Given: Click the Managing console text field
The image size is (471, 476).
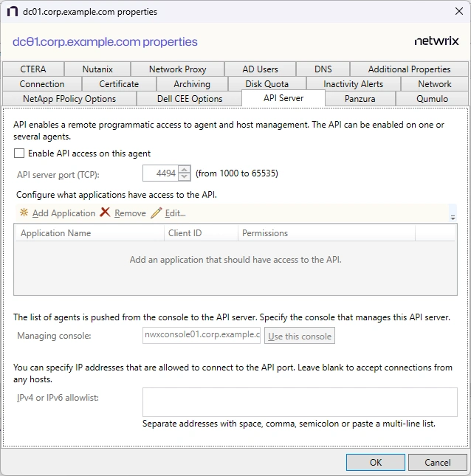Looking at the screenshot, I should click(x=202, y=336).
